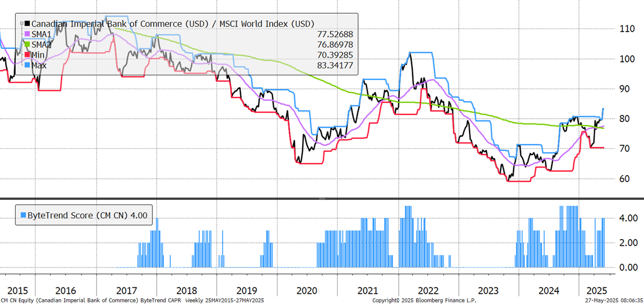
Task: Click the blue Max legend swatch
Action: [x=27, y=65]
